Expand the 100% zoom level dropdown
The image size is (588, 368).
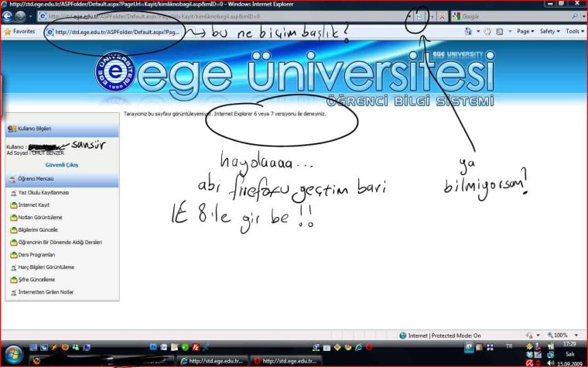[563, 335]
